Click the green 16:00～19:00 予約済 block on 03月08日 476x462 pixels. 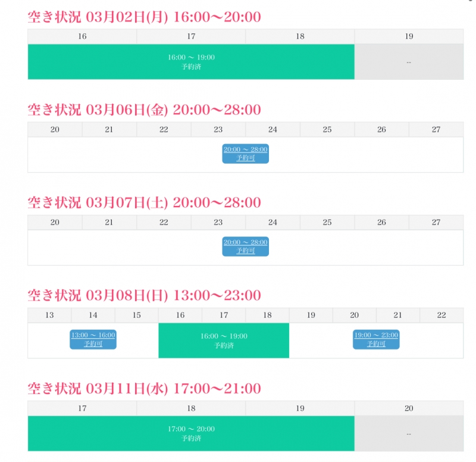click(224, 341)
